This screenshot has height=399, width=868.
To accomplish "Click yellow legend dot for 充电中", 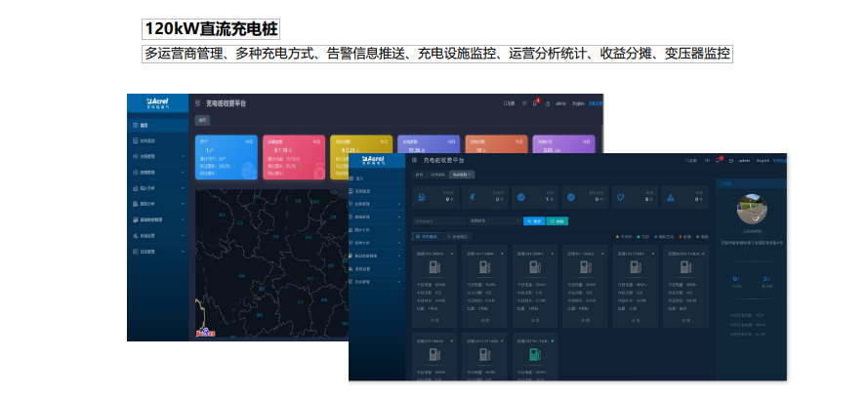I will point(618,237).
